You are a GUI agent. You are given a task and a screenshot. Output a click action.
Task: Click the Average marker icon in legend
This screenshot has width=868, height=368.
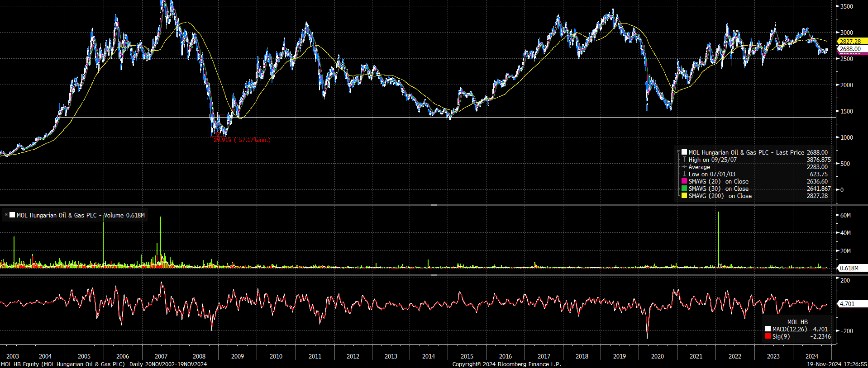(684, 167)
